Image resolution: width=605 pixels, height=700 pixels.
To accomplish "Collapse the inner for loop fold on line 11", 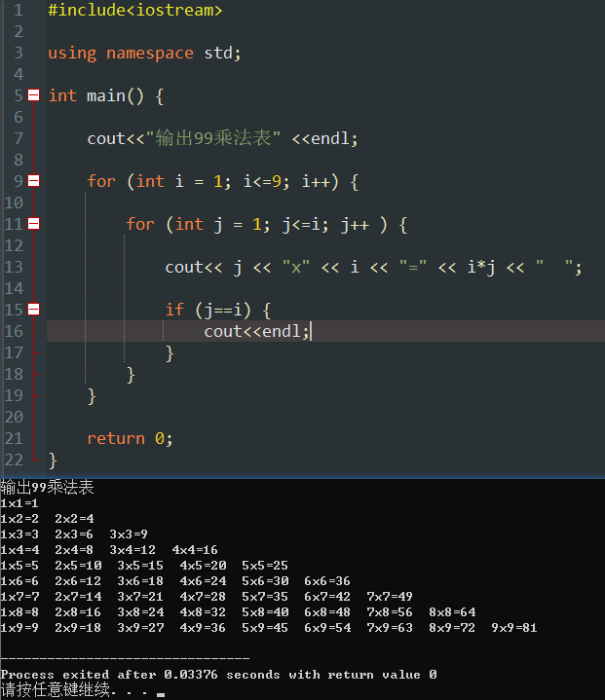I will pos(33,224).
